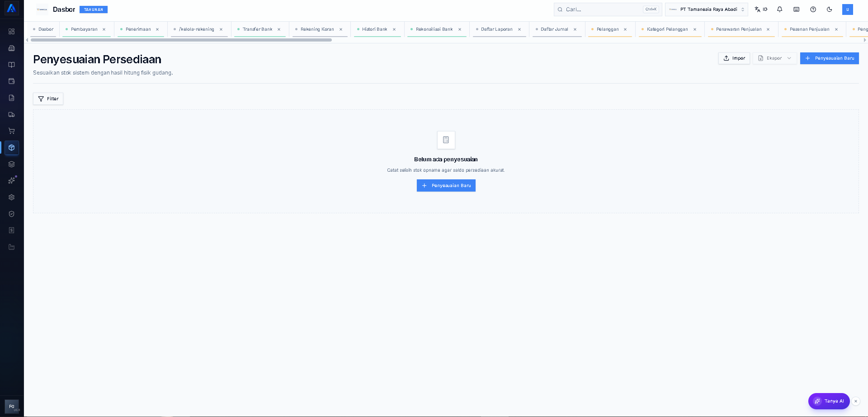Switch to the Pembayaran tab
Viewport: 868px width, 417px height.
coord(84,29)
